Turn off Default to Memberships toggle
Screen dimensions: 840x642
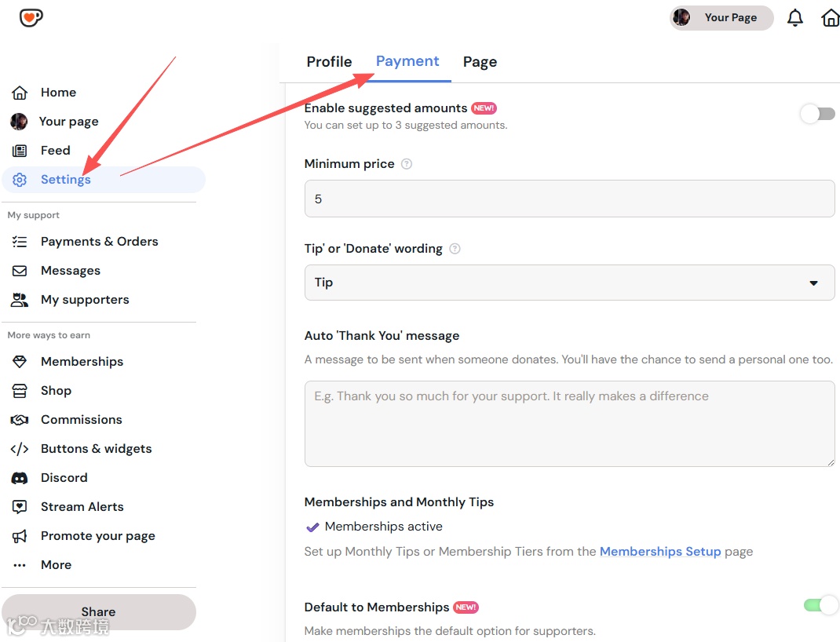[820, 605]
